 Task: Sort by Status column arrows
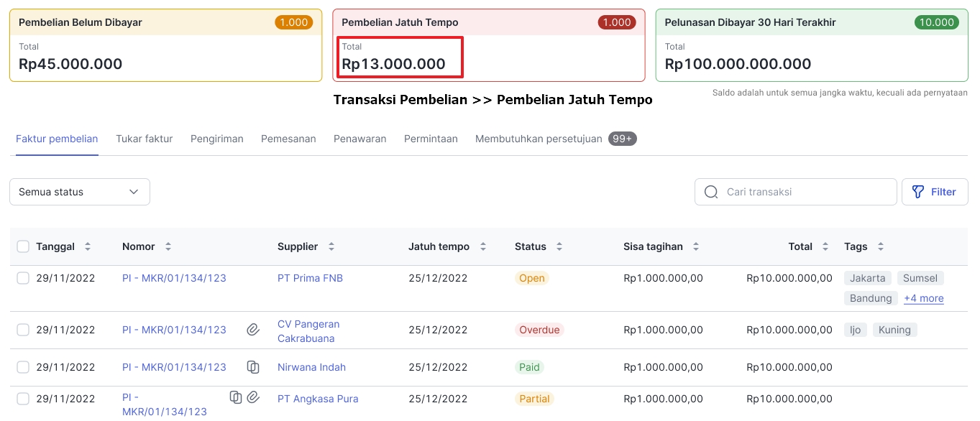[x=559, y=246]
